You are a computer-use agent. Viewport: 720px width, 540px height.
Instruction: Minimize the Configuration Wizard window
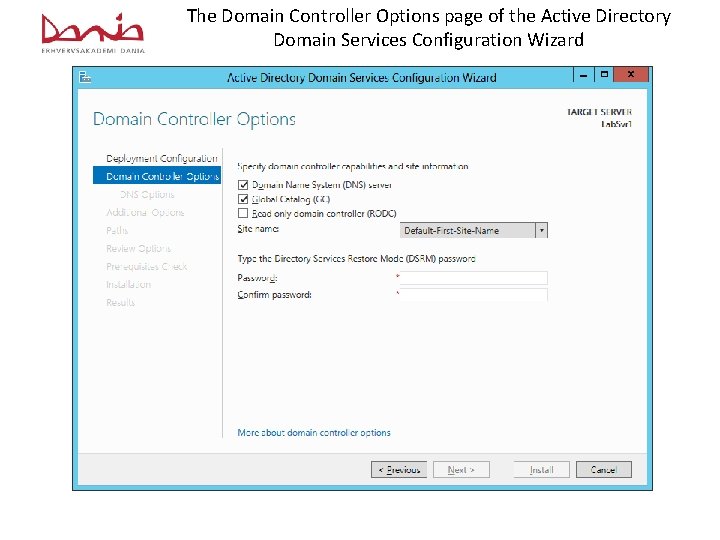(584, 75)
